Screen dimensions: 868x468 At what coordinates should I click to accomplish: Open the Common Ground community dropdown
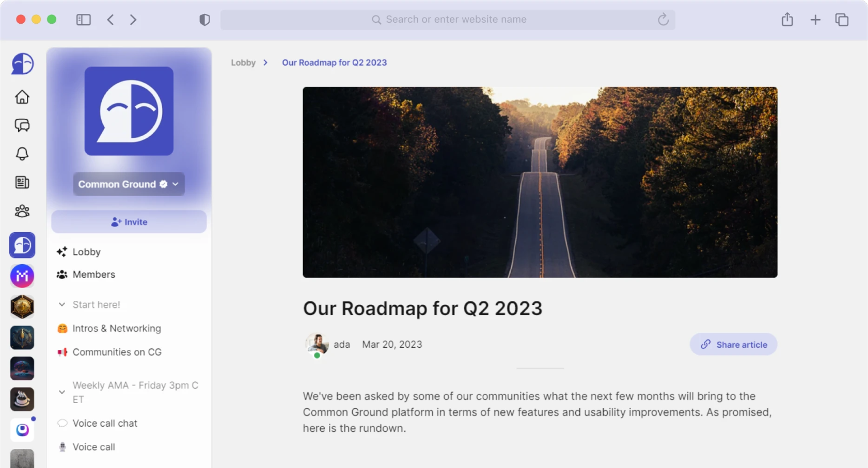pos(129,184)
